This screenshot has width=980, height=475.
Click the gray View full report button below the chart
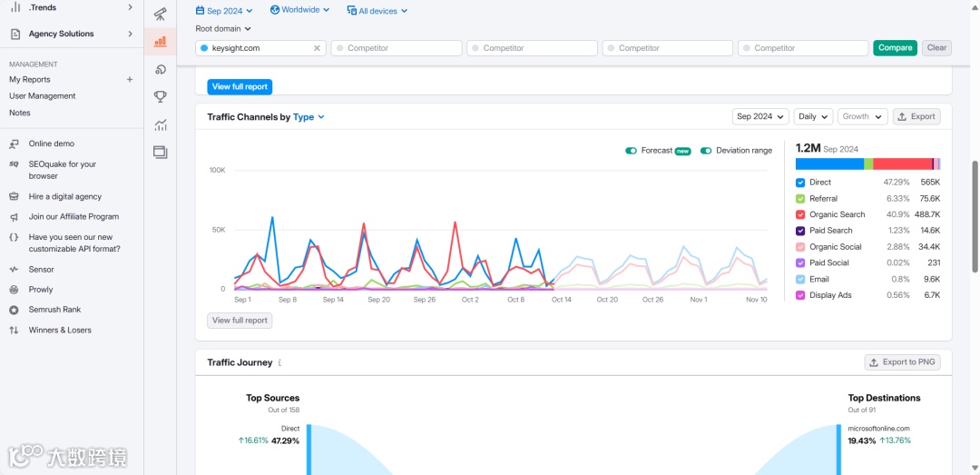tap(240, 321)
